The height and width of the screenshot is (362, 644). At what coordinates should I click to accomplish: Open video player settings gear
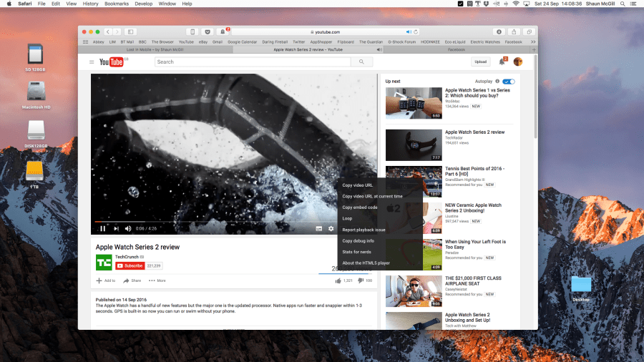(331, 229)
